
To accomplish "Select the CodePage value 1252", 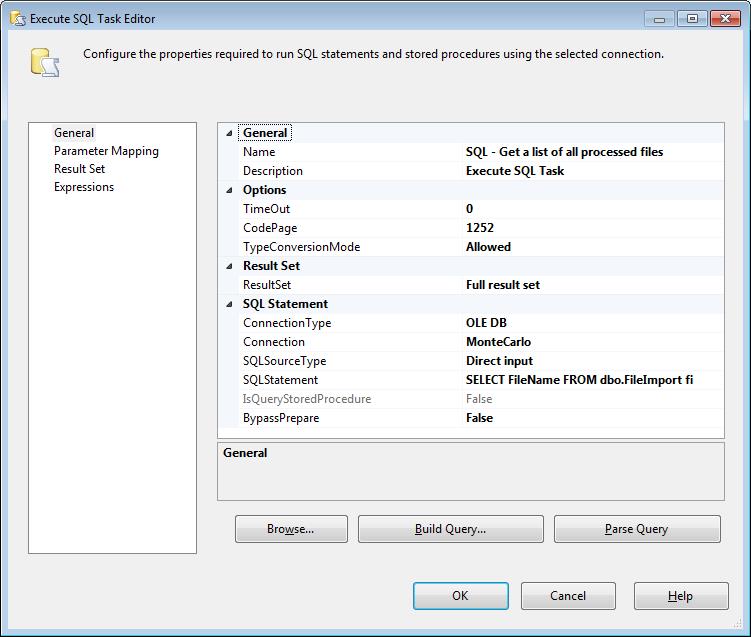I will pyautogui.click(x=592, y=228).
